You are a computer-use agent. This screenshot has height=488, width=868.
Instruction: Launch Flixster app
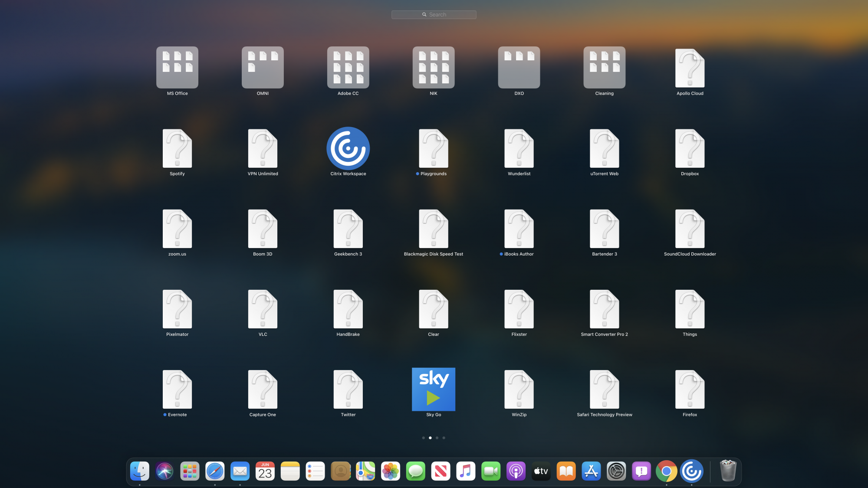(x=519, y=309)
